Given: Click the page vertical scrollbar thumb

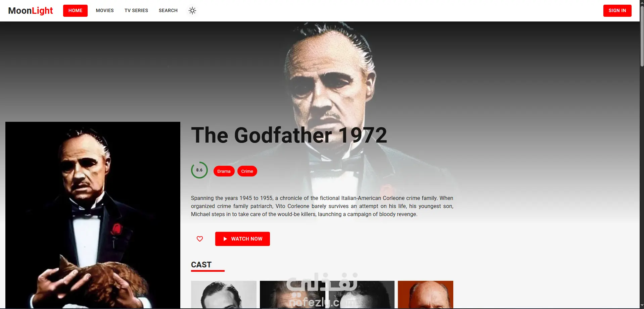Looking at the screenshot, I should (642, 36).
